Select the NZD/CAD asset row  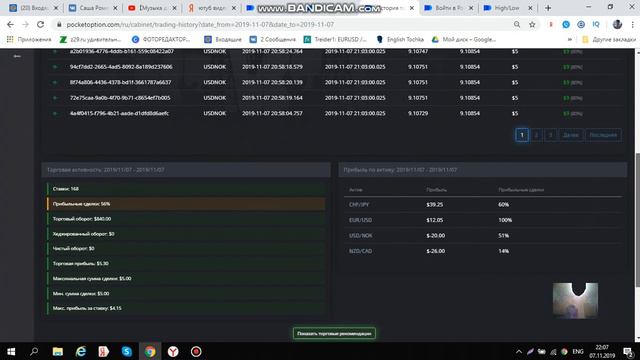[483, 251]
